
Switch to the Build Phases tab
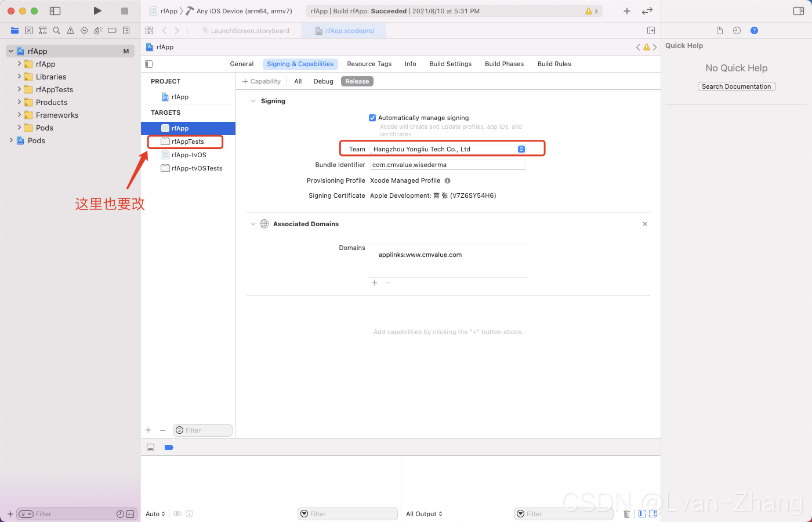[505, 64]
